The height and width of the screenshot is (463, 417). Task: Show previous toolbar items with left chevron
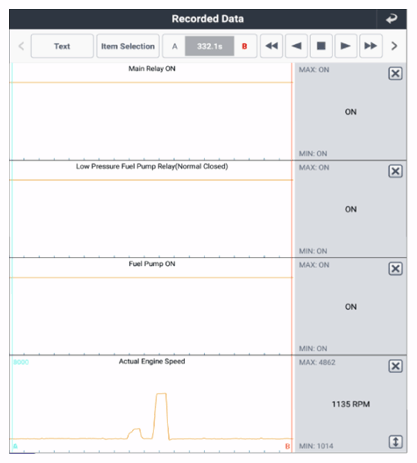point(21,46)
